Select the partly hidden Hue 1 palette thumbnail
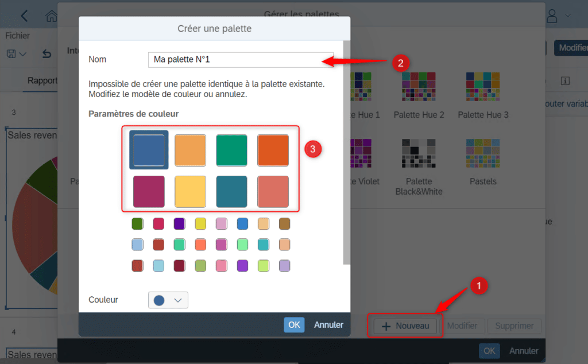 click(x=361, y=87)
